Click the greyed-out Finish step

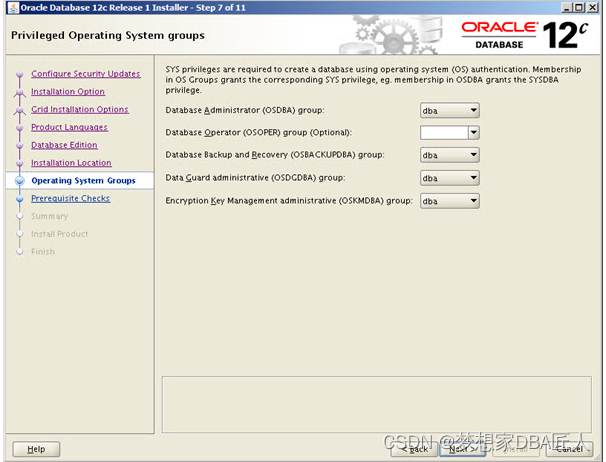click(43, 252)
